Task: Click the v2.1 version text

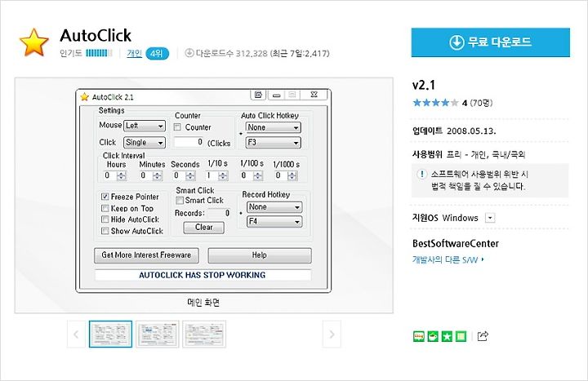Action: 424,85
